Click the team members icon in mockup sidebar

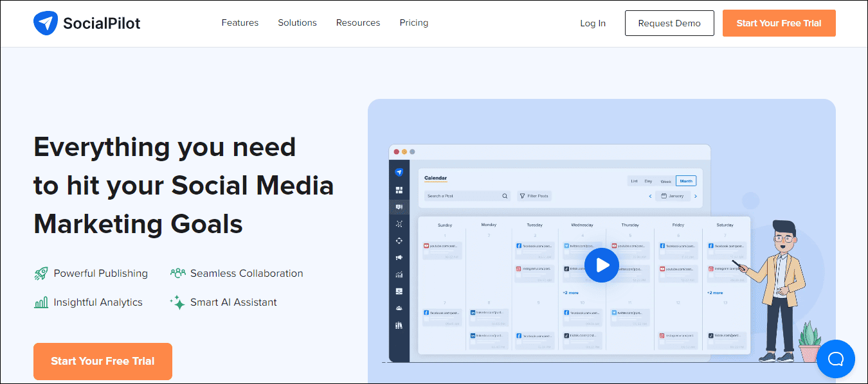pos(399,308)
